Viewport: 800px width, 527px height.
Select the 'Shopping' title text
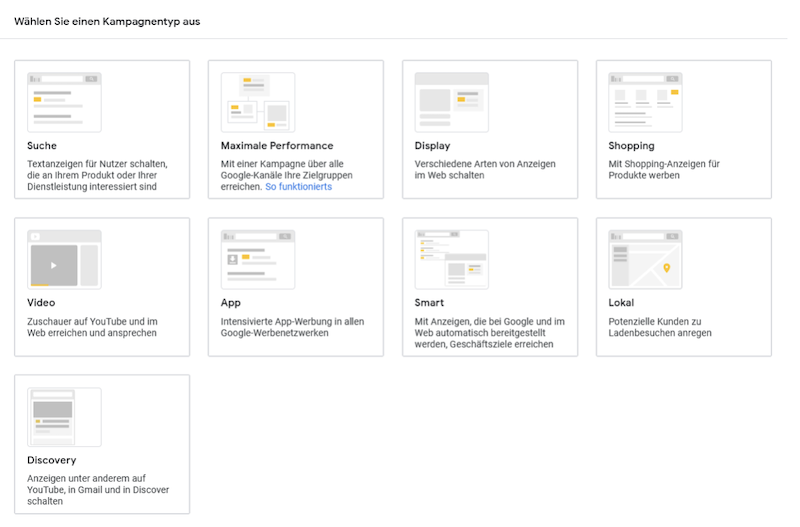(x=631, y=146)
